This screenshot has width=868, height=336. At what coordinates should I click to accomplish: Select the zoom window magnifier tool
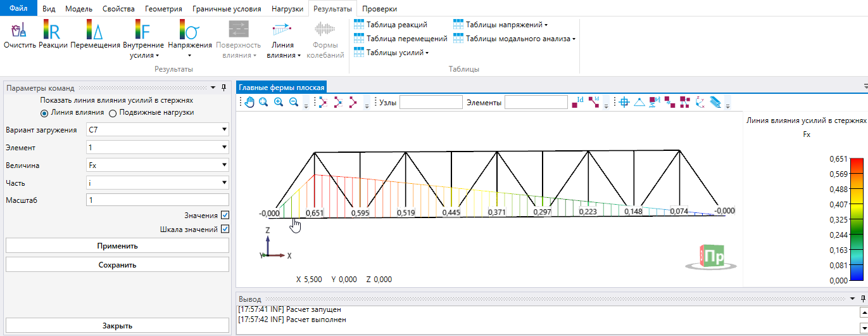tap(264, 102)
